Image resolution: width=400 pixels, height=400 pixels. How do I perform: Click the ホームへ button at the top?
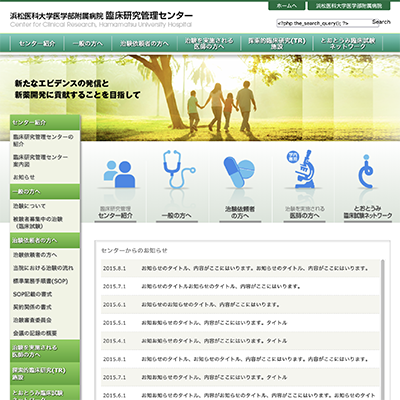click(x=287, y=6)
